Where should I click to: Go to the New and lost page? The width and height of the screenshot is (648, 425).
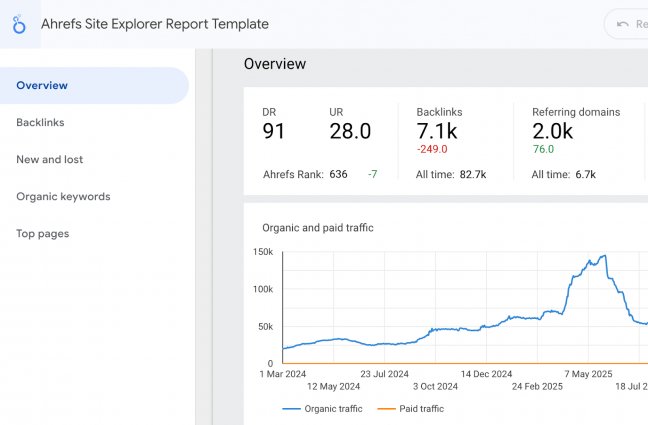[49, 160]
